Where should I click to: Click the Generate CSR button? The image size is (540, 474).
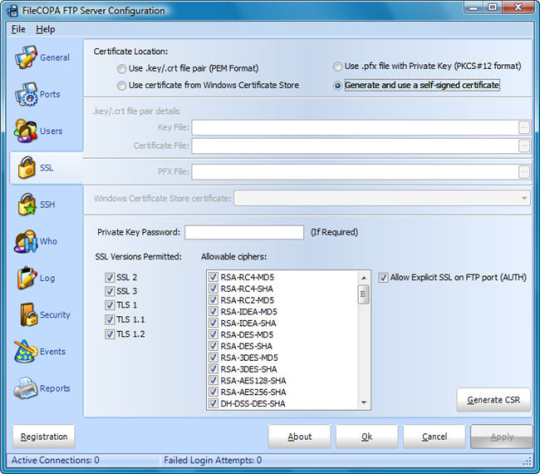coord(494,400)
